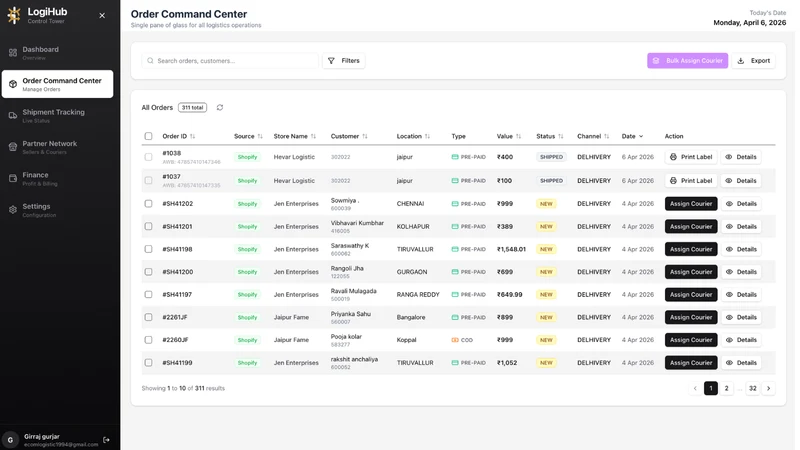Open Details for order #SH41197
Screen dimensions: 800x450
(741, 294)
